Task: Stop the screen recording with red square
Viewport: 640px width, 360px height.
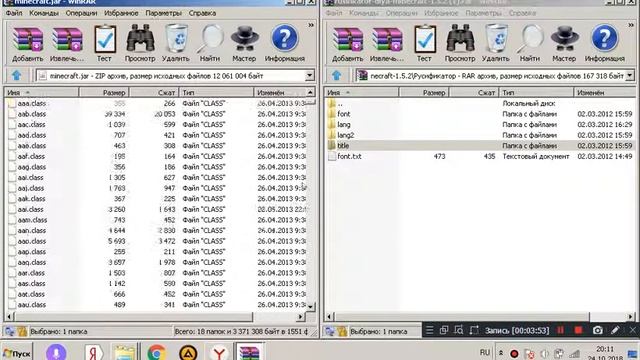Action: tap(578, 330)
